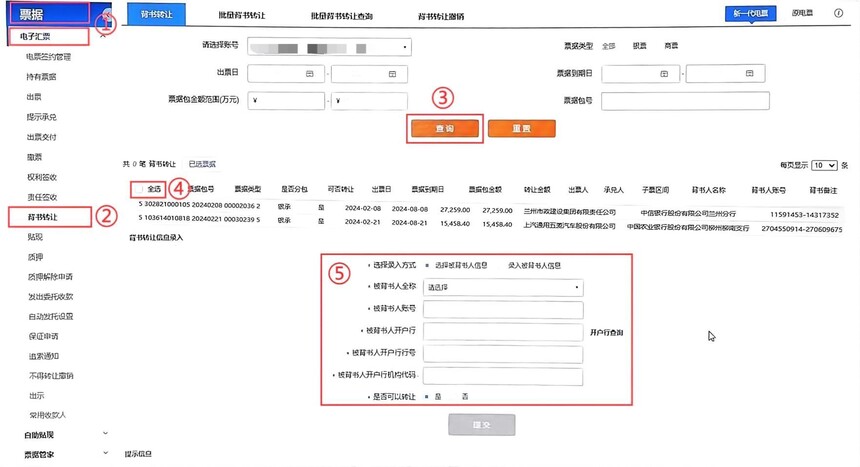Click the orange 查询 button
Viewport: 860px width, 467px height.
pos(445,128)
